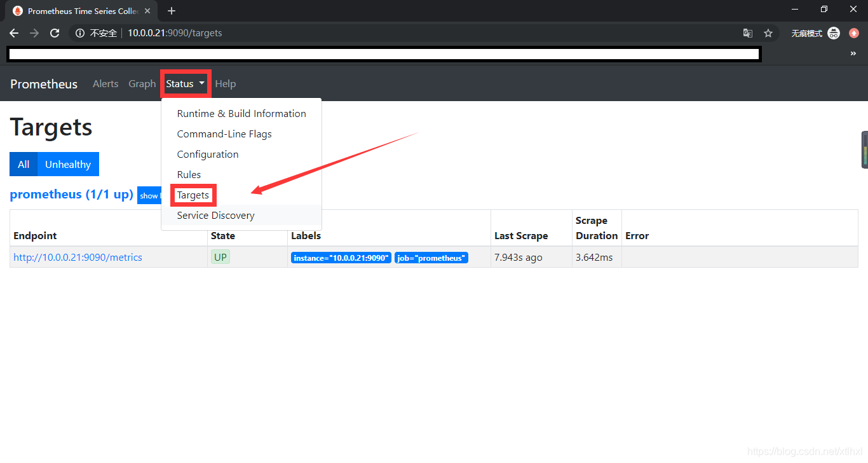Open the prometheus (1/1 up) job heading link
The width and height of the screenshot is (868, 463).
coord(72,195)
